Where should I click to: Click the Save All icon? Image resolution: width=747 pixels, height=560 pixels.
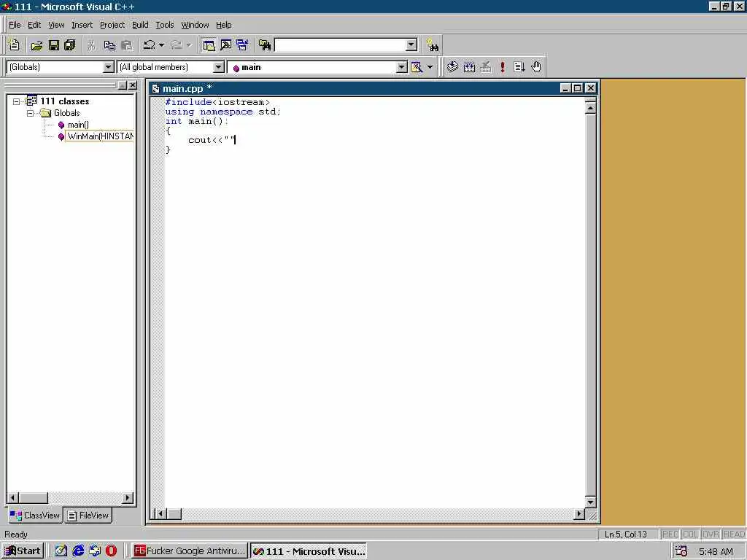[x=70, y=45]
